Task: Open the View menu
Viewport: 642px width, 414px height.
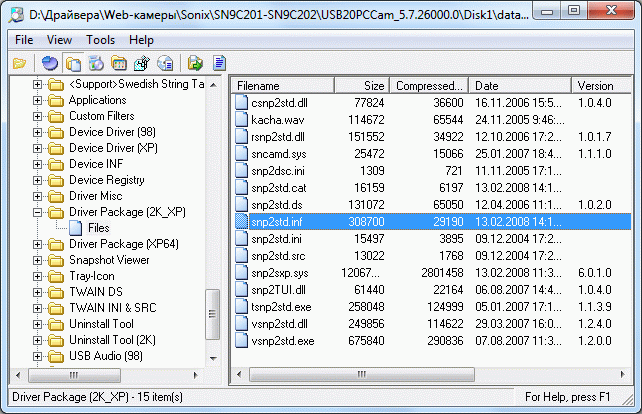Action: [59, 40]
